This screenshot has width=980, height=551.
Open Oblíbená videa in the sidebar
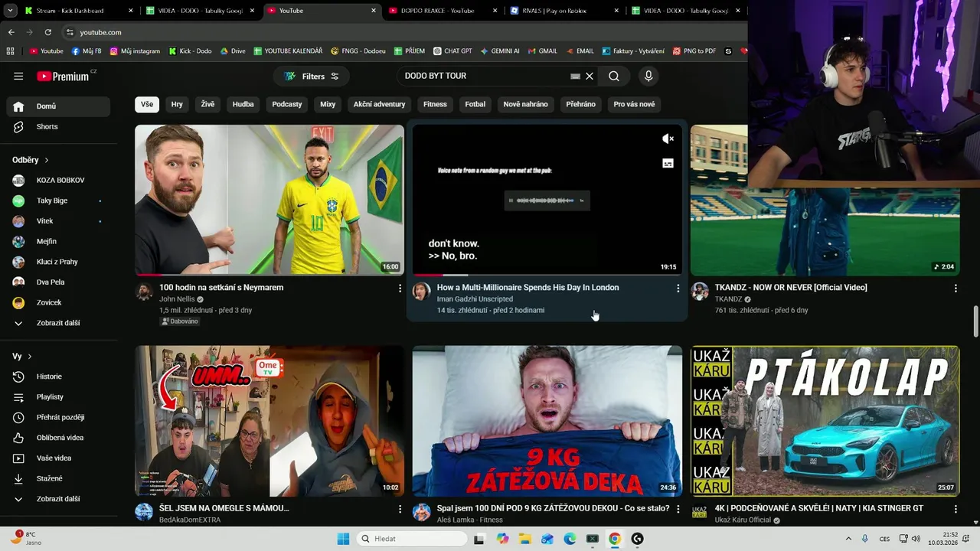click(x=58, y=438)
